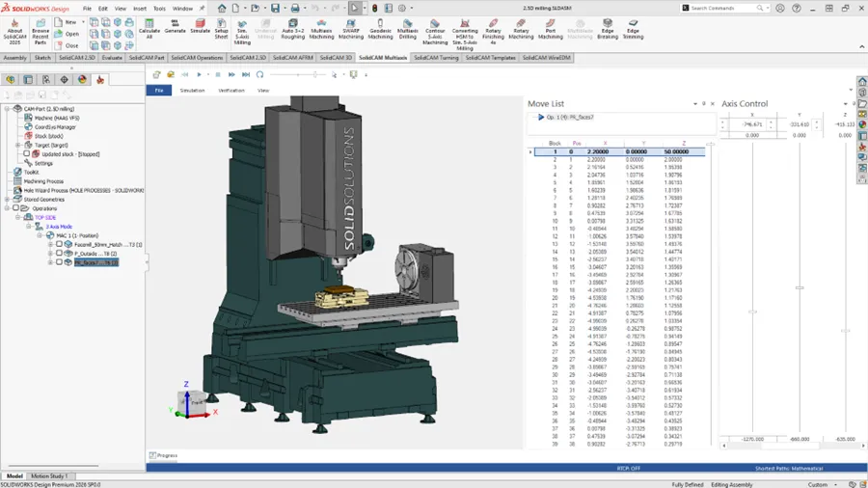Move the Y axis control slider

[x=800, y=287]
